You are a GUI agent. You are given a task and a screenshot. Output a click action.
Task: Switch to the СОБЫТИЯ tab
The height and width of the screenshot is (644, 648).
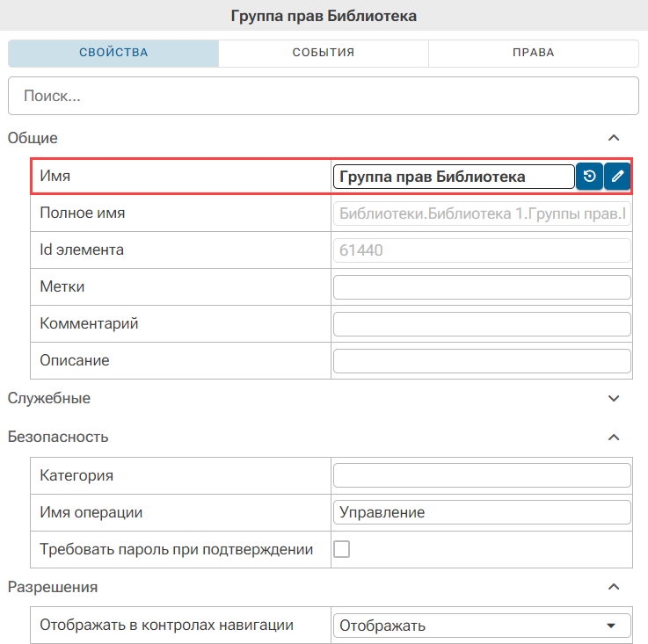(x=324, y=53)
